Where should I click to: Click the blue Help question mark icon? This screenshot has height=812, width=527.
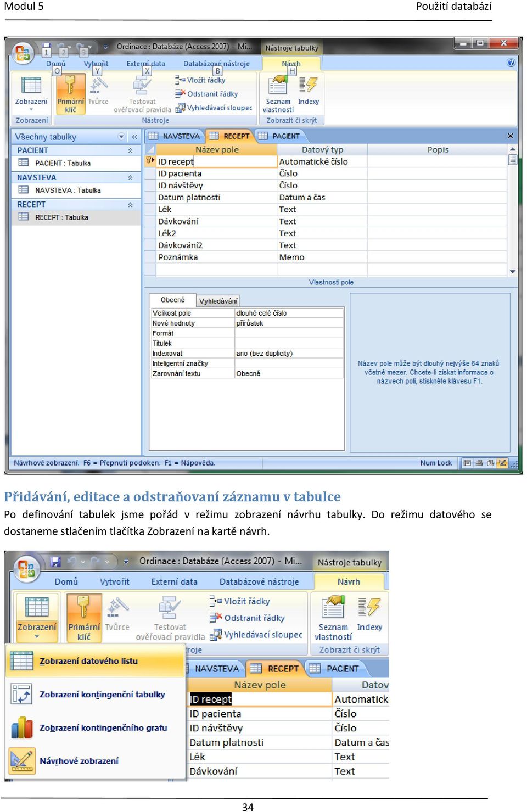click(511, 63)
